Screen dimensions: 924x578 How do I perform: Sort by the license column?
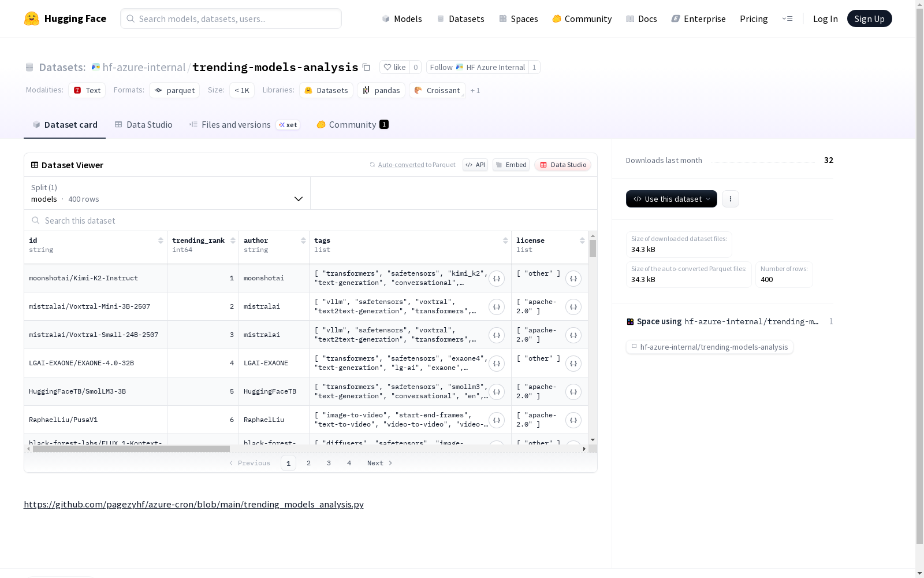[582, 240]
